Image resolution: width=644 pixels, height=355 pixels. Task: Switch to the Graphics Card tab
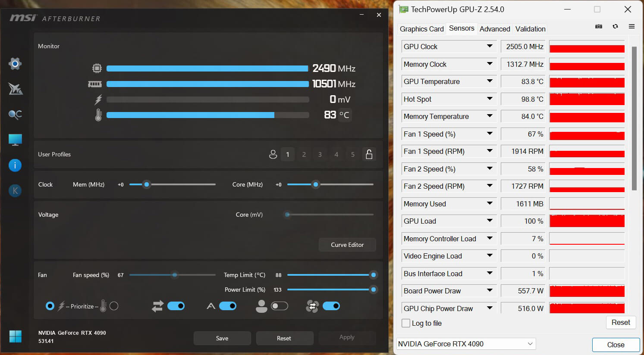421,29
